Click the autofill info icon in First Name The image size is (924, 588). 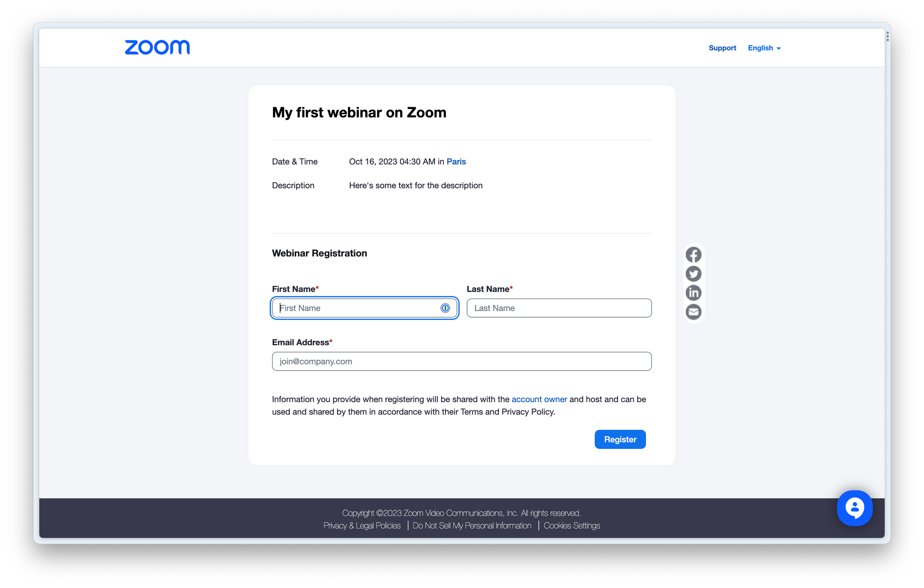444,308
